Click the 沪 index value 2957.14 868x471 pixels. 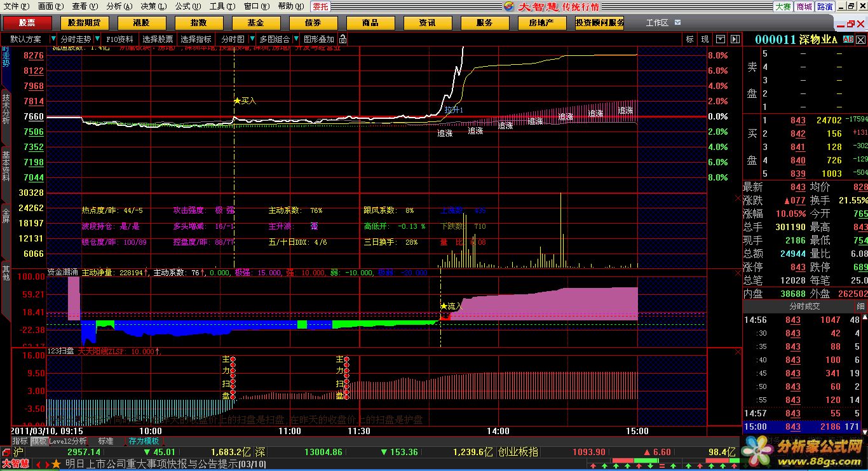pos(83,452)
